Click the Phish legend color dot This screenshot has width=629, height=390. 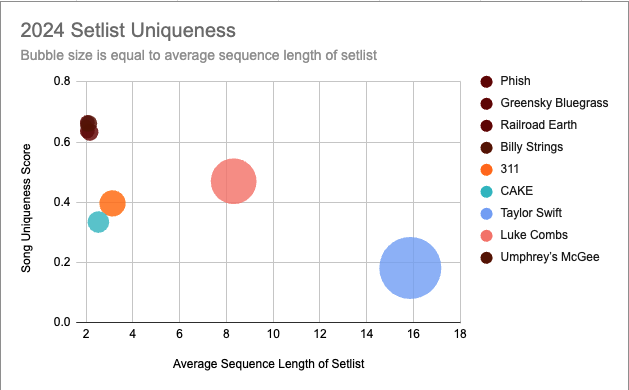486,81
